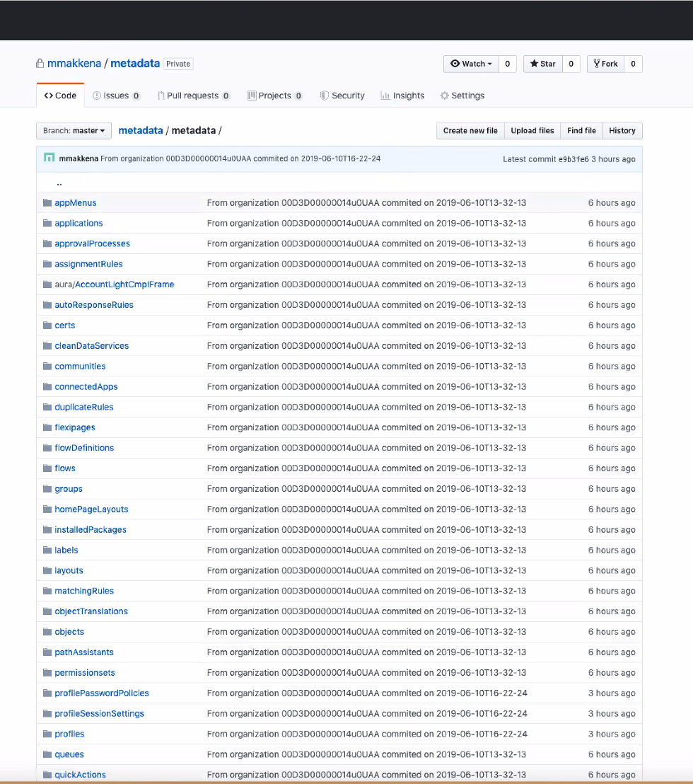Click folder icon next to installedPackages
Screen dimensions: 693x784
tap(47, 529)
